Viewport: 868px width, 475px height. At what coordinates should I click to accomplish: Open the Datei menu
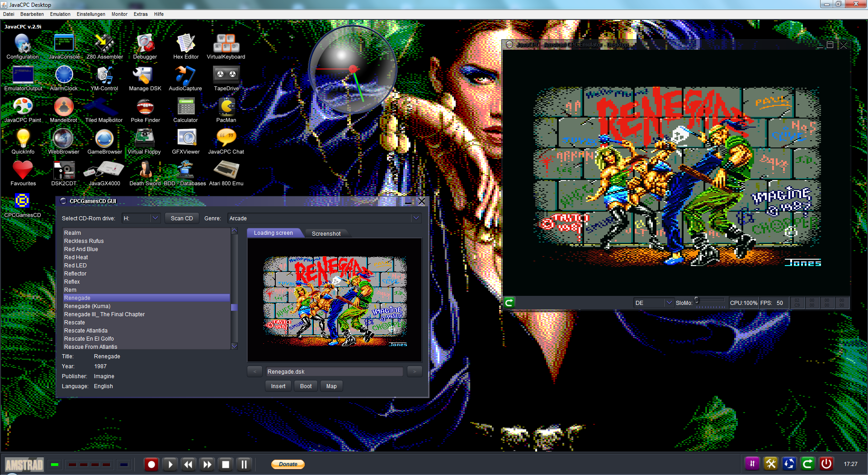pyautogui.click(x=9, y=14)
